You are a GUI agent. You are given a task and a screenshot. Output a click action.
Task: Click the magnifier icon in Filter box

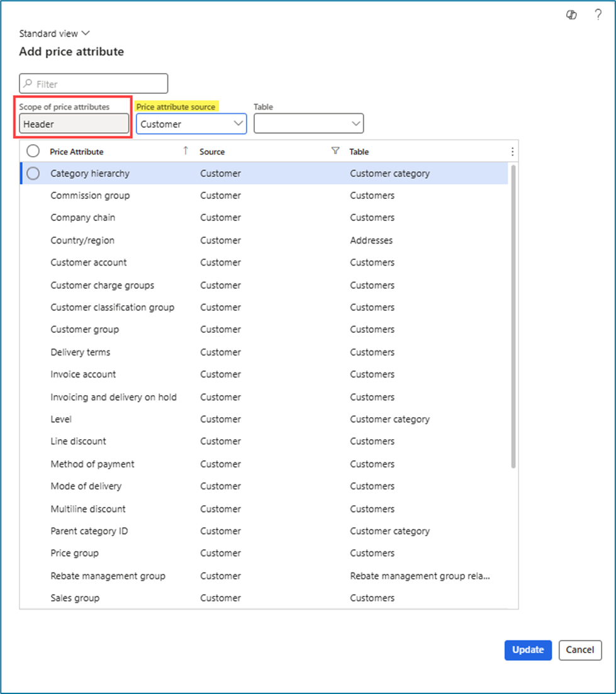[x=28, y=84]
